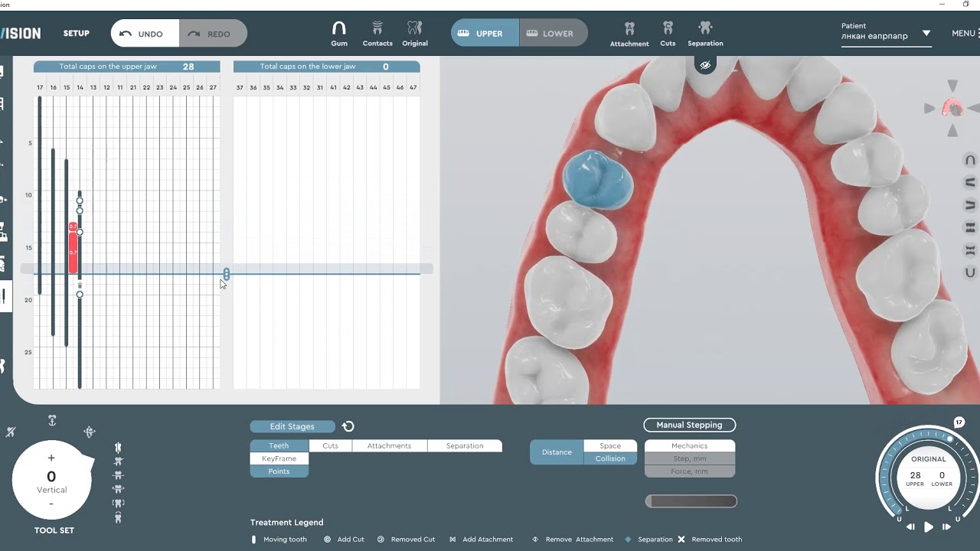Image resolution: width=980 pixels, height=551 pixels.
Task: Select the bottom U-shaped arch view icon
Action: click(970, 272)
